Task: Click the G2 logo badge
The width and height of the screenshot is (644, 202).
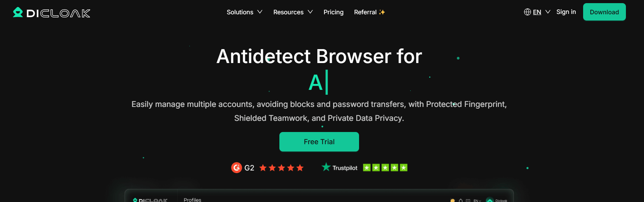Action: click(237, 168)
